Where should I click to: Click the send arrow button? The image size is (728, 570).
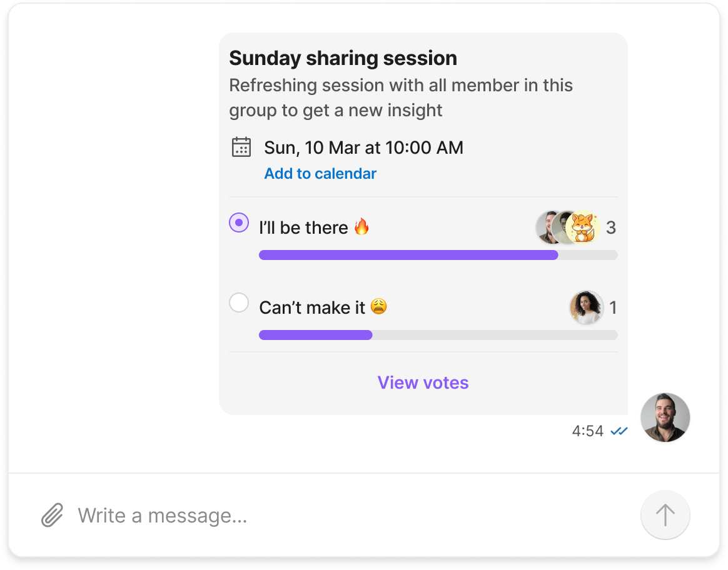pyautogui.click(x=665, y=515)
